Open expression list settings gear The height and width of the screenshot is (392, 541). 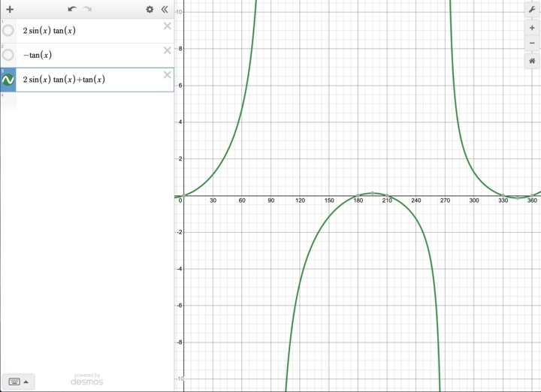coord(150,9)
